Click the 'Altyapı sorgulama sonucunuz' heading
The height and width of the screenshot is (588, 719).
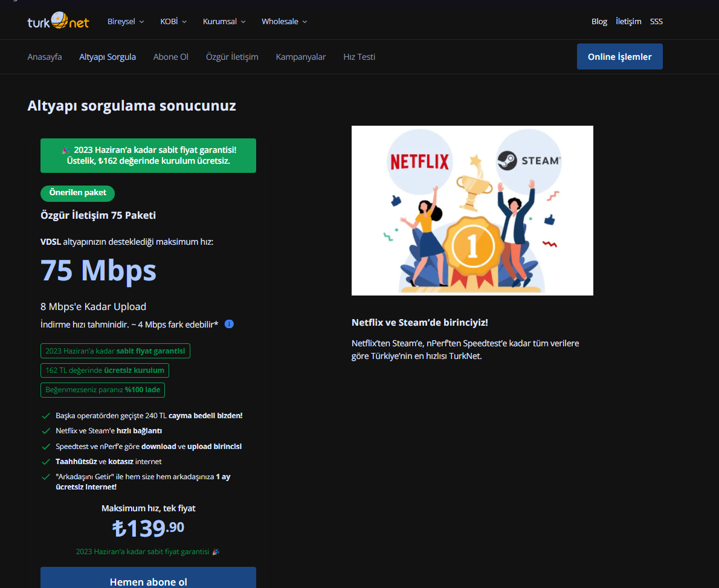132,106
